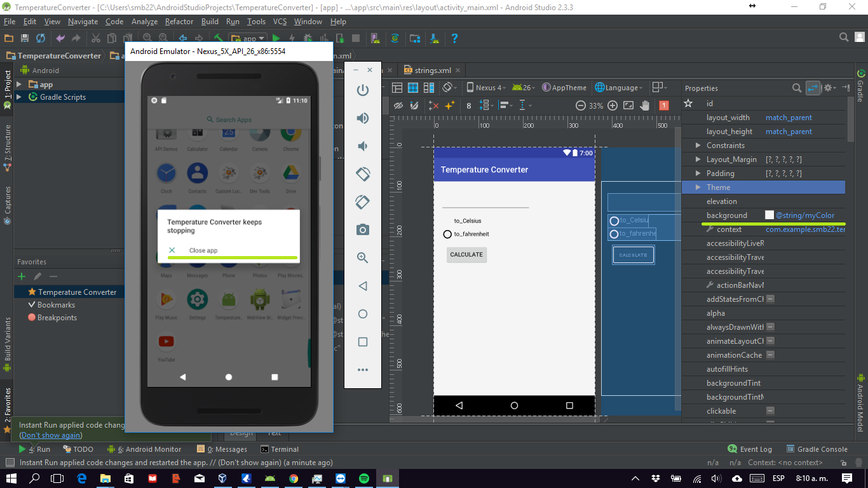Click the Open folder toolbar icon
Screen dimensions: 868x488
10,38
